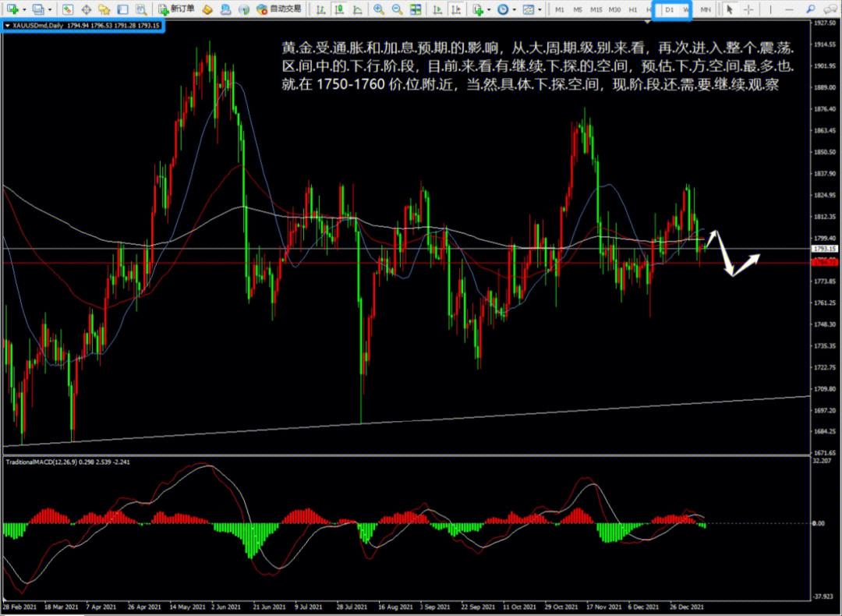Switch chart to bar chart mode

(x=320, y=9)
